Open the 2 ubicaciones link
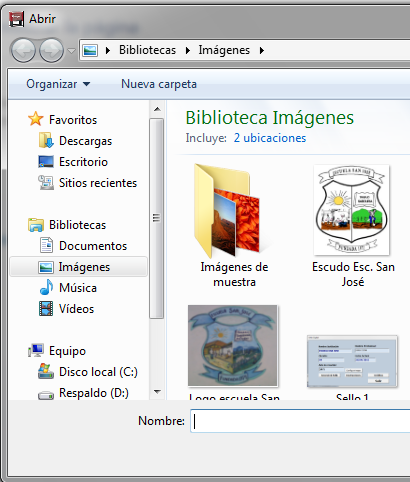The width and height of the screenshot is (410, 482). click(x=270, y=138)
